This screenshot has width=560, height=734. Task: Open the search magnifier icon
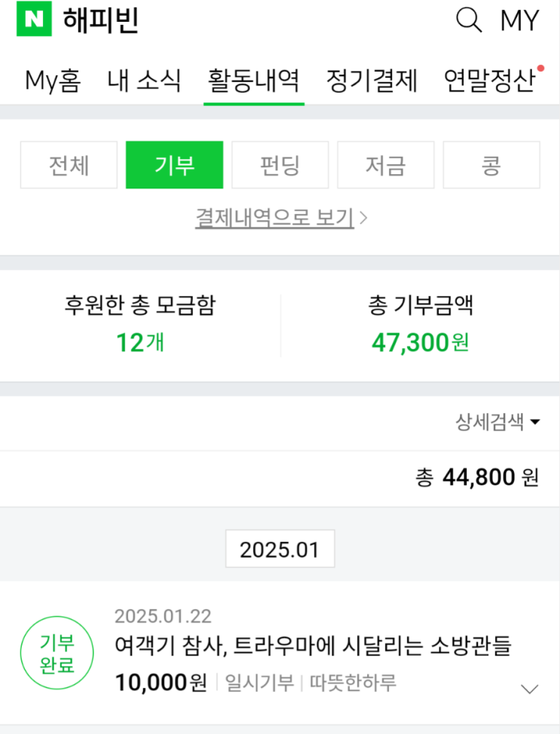pos(469,20)
